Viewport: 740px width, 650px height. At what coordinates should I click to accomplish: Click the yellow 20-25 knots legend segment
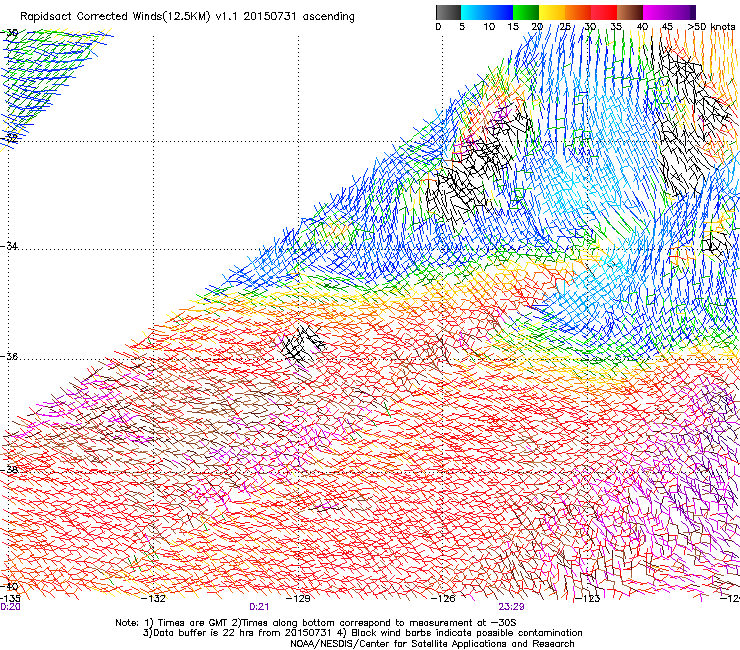click(x=552, y=12)
